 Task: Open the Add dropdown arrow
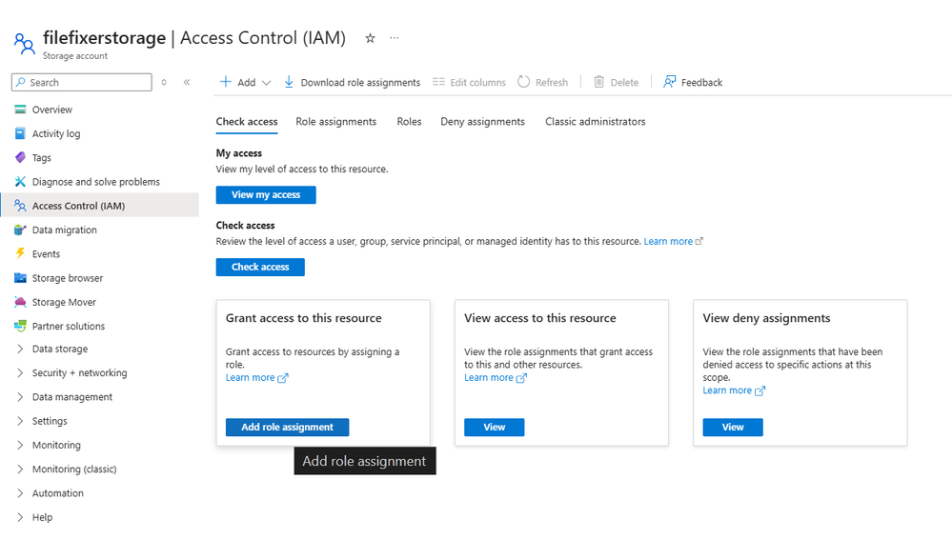click(x=266, y=83)
